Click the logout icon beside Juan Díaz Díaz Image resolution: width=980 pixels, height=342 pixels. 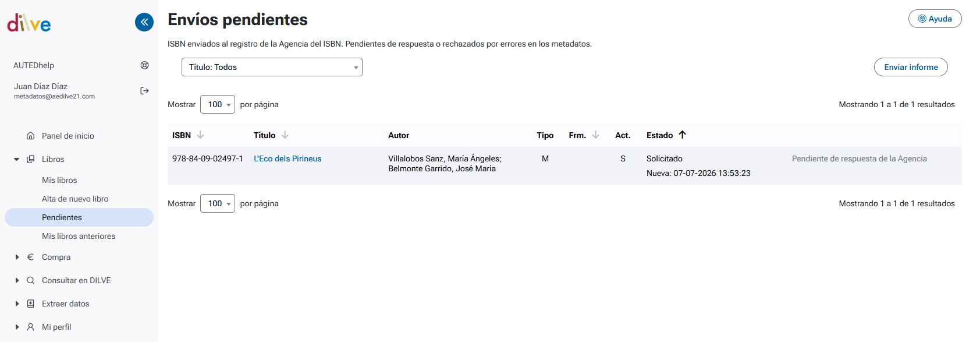[144, 91]
